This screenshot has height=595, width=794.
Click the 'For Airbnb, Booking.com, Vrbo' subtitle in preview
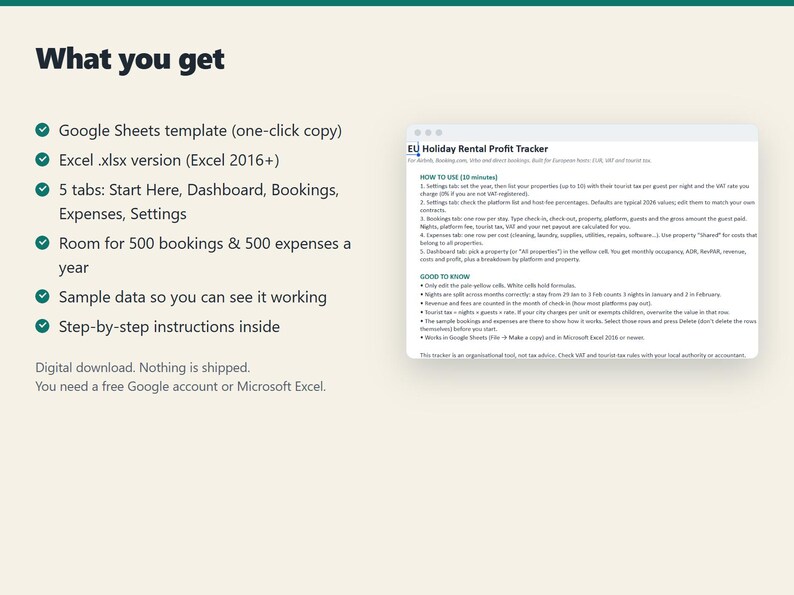tap(529, 161)
